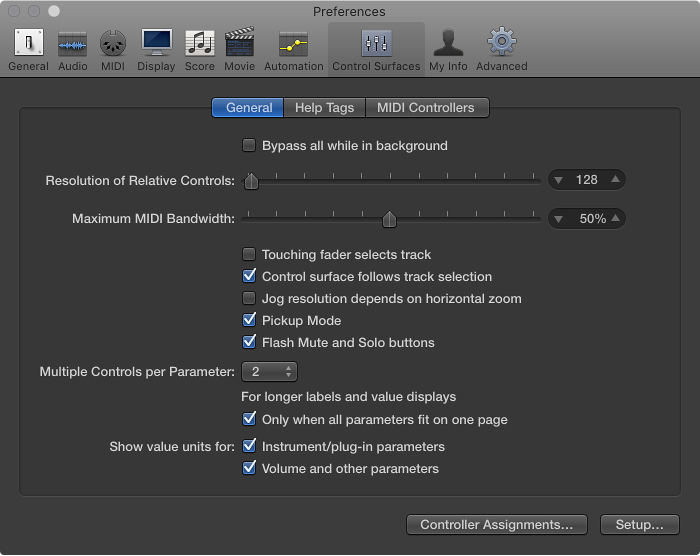Click Resolution of Relative Controls slider thumb
This screenshot has width=700, height=556.
coord(251,181)
